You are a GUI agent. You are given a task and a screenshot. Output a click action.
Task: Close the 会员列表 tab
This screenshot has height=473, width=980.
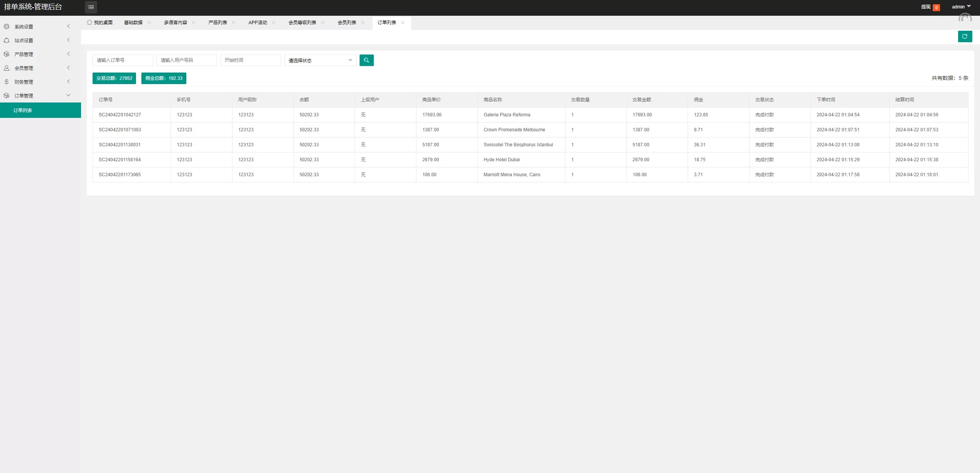click(363, 23)
